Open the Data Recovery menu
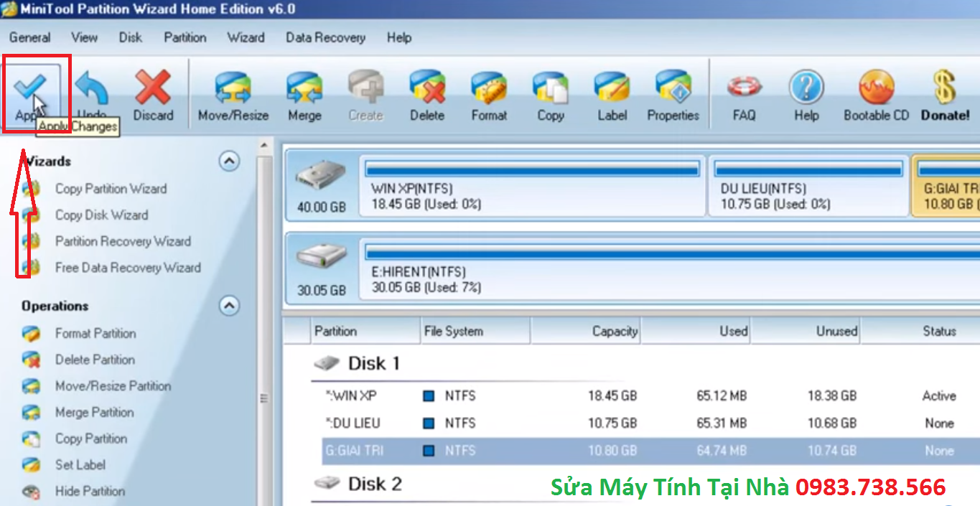 coord(325,38)
